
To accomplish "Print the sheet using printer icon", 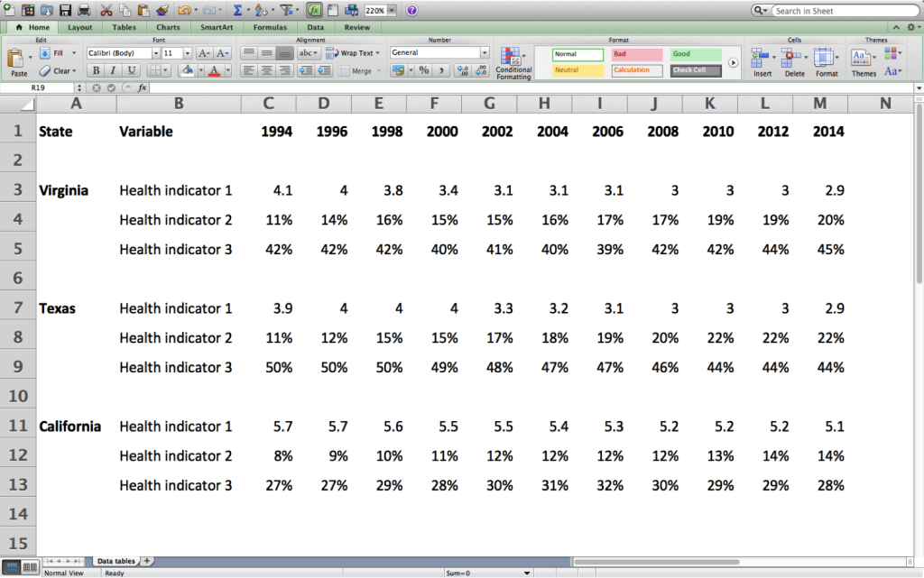I will pos(84,9).
